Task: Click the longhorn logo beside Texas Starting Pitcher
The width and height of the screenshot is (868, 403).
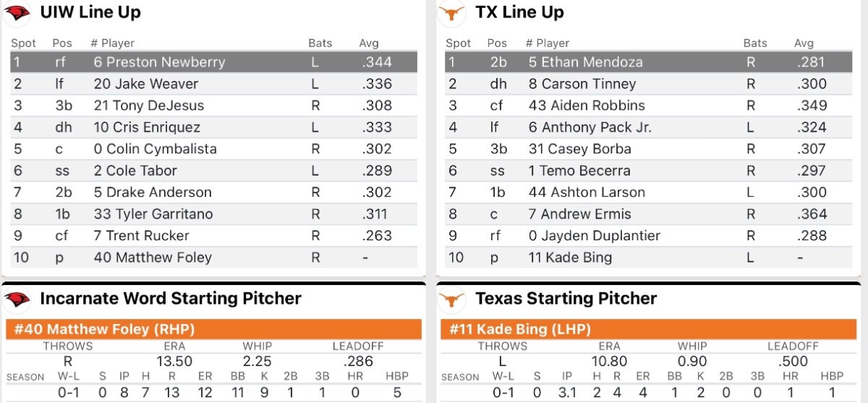Action: pyautogui.click(x=454, y=299)
